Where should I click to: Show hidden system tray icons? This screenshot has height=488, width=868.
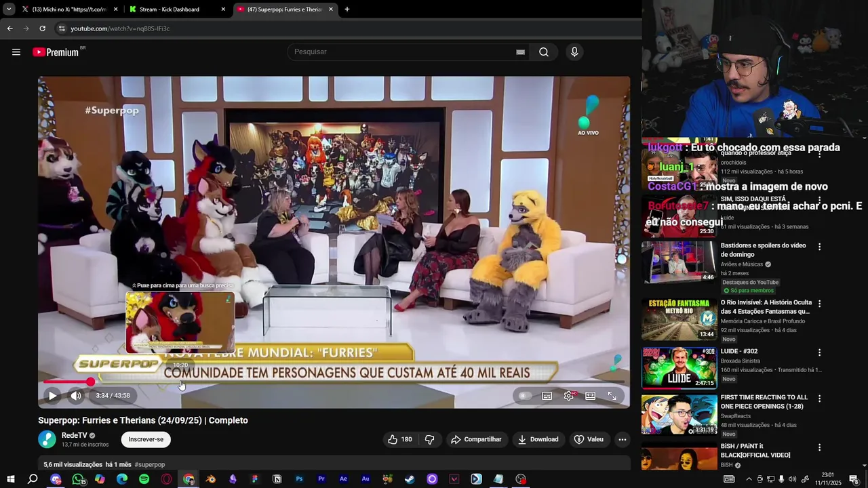(x=749, y=479)
